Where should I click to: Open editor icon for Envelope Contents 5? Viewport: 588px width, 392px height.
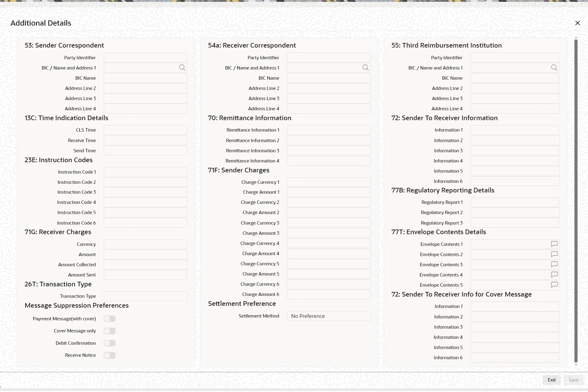[x=554, y=285]
